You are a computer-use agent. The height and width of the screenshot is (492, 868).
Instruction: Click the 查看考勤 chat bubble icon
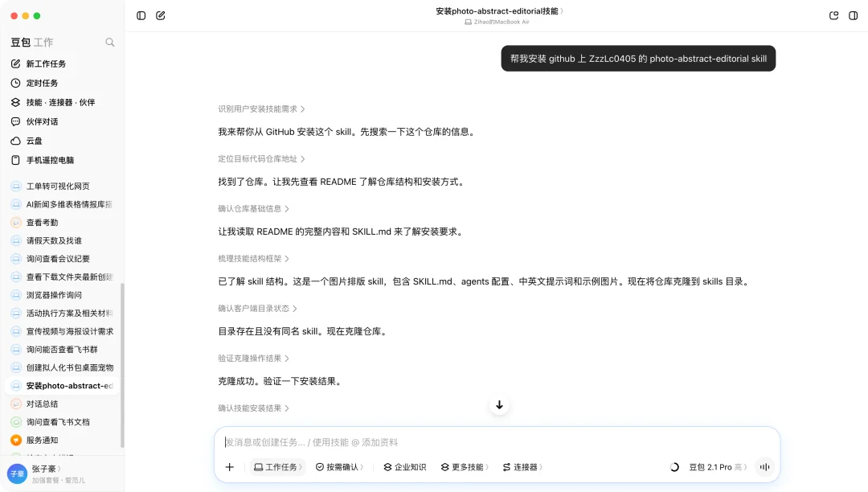coord(16,223)
